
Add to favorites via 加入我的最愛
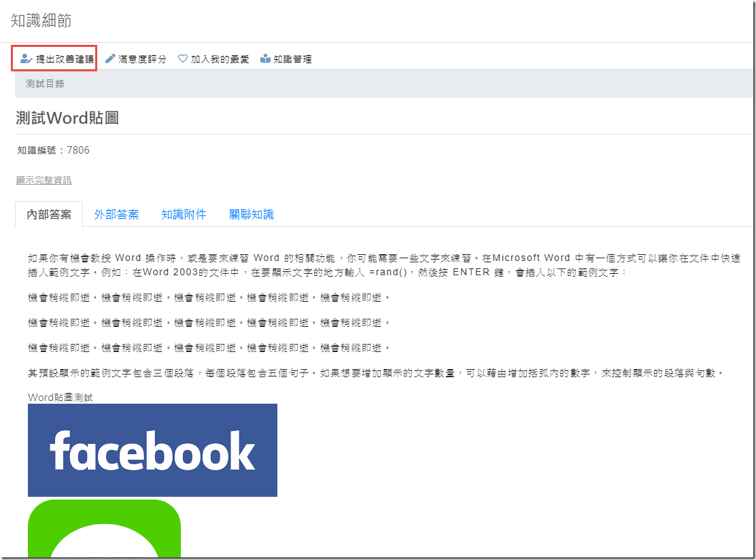tap(213, 59)
